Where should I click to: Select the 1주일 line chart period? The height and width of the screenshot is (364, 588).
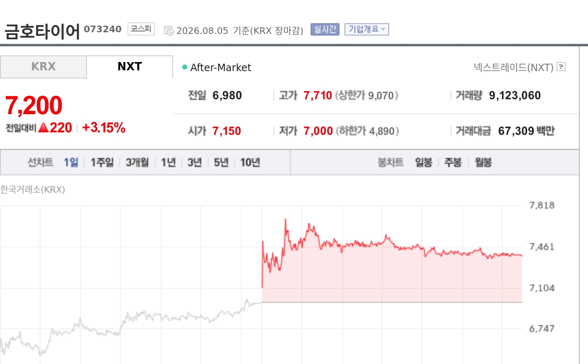point(102,162)
